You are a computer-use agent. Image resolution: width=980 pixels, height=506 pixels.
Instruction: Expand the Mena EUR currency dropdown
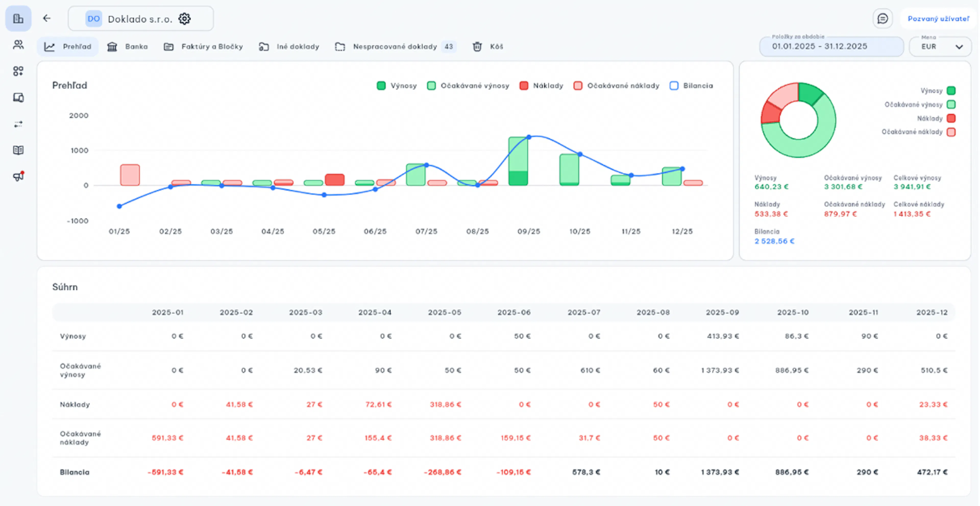940,46
